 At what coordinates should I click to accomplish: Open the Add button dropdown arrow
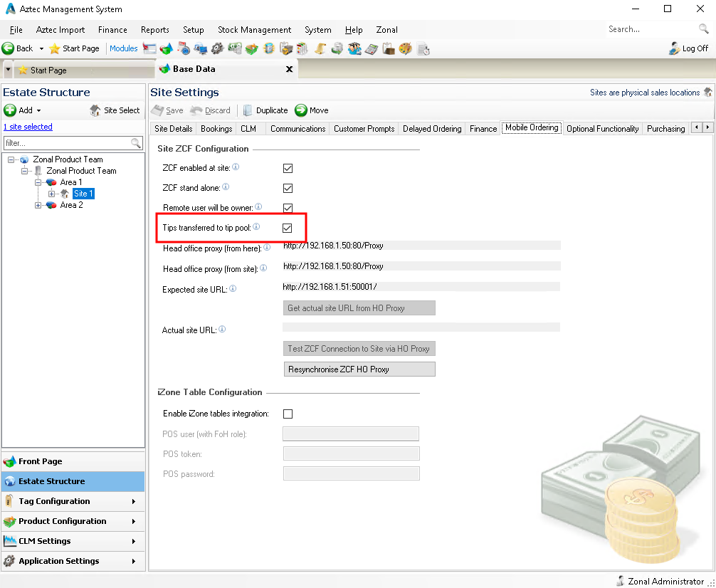point(39,110)
